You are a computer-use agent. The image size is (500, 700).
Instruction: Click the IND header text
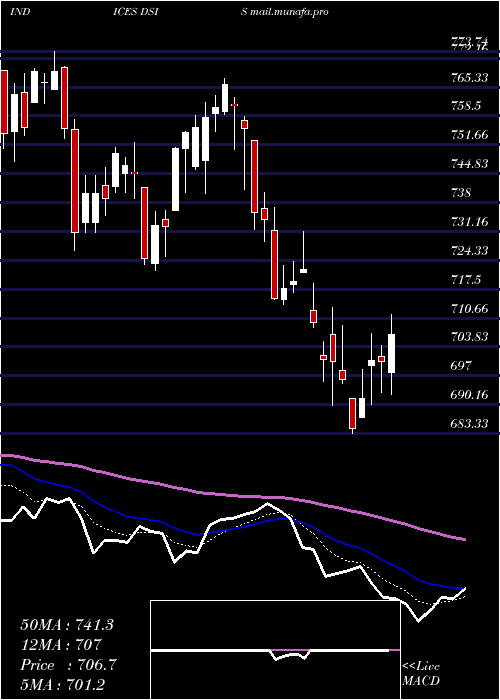coord(20,12)
